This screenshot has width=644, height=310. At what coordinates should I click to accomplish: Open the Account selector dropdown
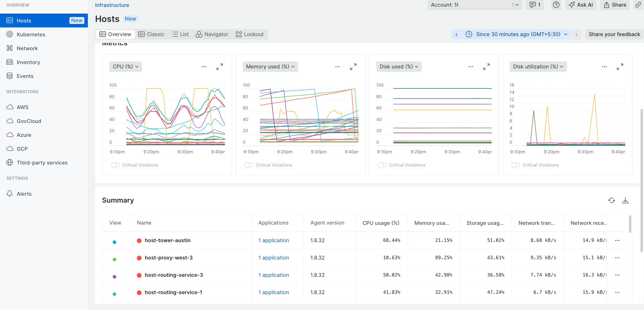coord(475,5)
